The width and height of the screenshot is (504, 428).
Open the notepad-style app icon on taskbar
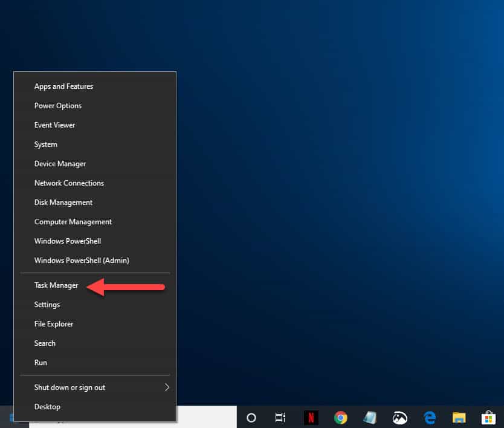[x=370, y=418]
